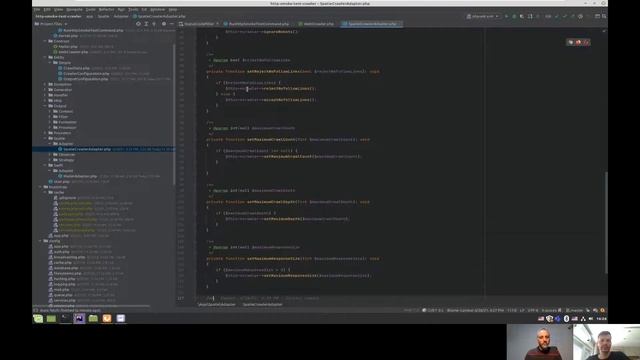Click the project tree horizontal scrollbar
The height and width of the screenshot is (360, 640).
[x=92, y=306]
